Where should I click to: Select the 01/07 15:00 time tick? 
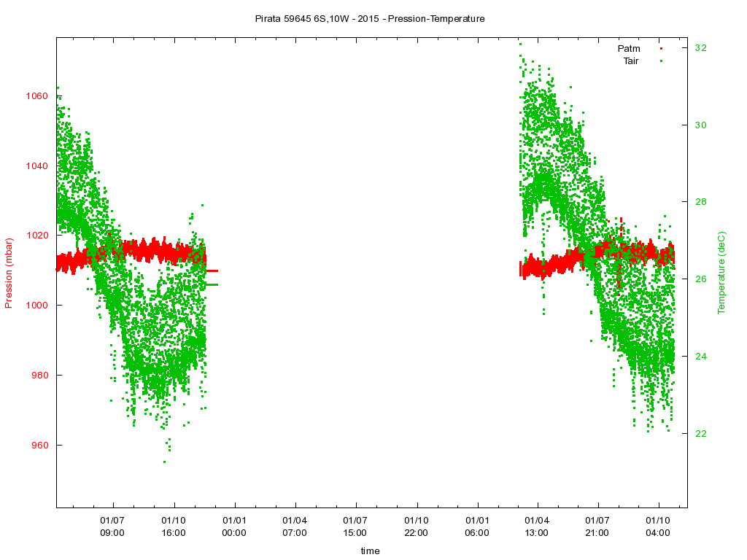tap(355, 527)
